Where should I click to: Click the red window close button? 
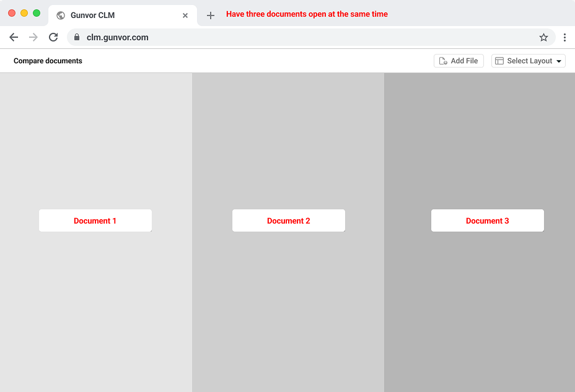pyautogui.click(x=12, y=13)
